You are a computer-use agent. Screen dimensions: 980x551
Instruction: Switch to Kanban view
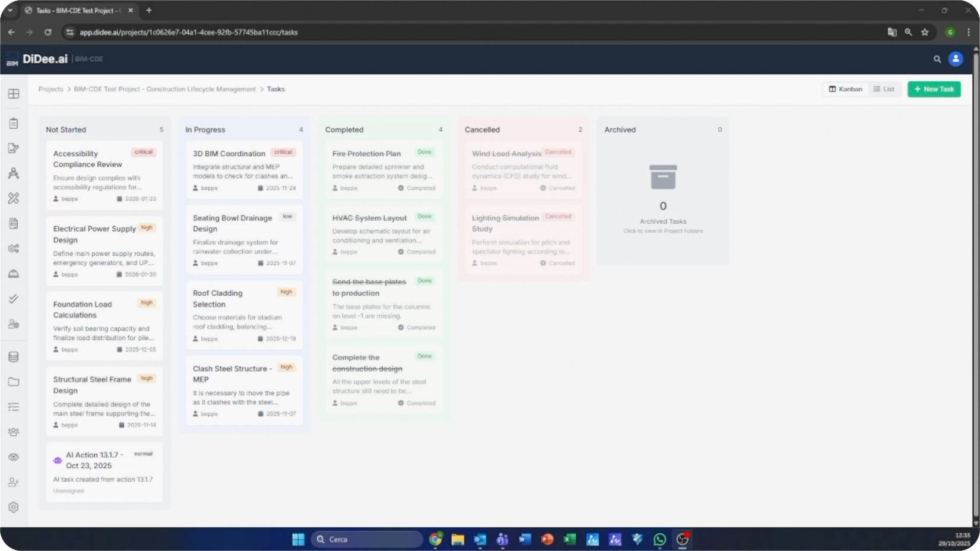[845, 89]
